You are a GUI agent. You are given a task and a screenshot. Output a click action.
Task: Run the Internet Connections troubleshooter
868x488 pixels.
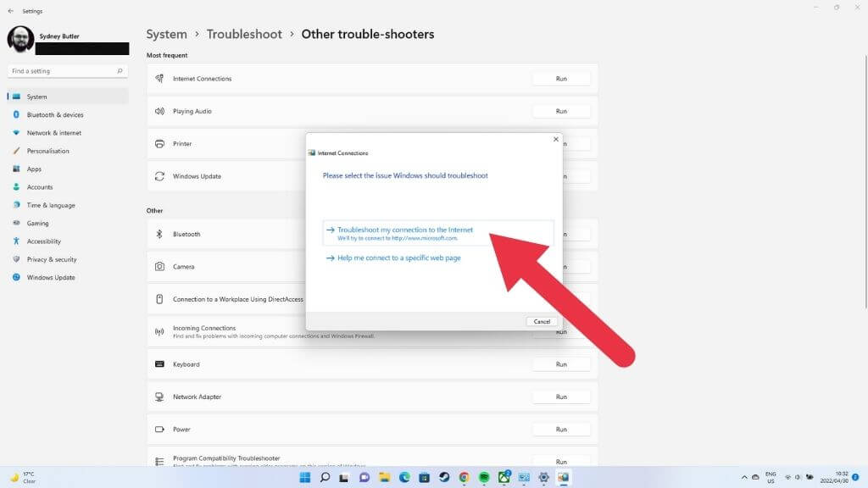[x=561, y=79]
